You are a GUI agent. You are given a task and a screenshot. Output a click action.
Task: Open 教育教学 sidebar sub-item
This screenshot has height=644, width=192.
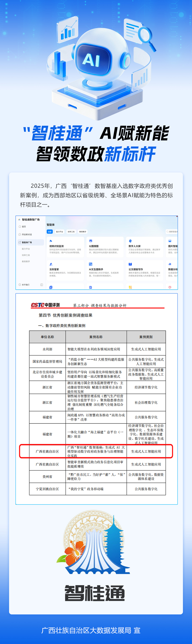coord(26,261)
